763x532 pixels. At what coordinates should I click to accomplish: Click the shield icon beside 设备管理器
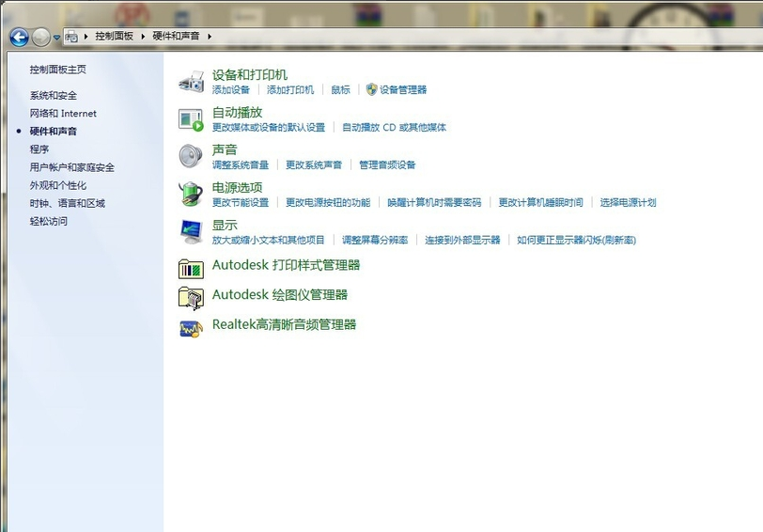tap(371, 89)
